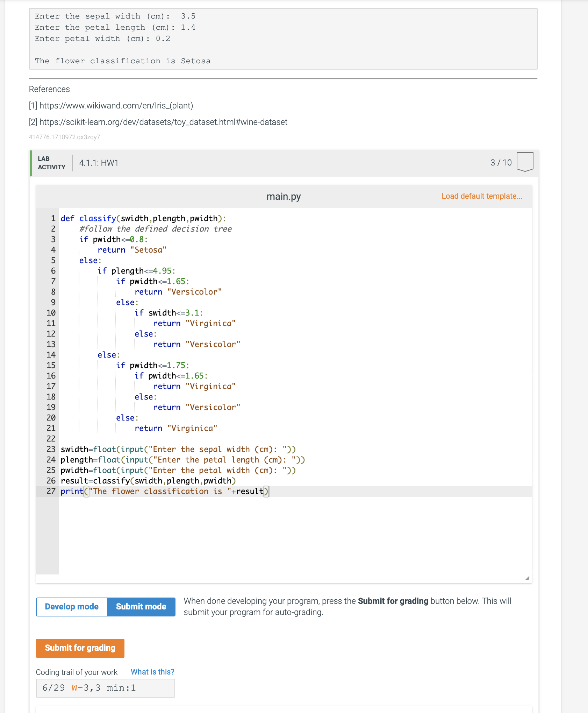Click line 1 def classify in editor

point(143,218)
